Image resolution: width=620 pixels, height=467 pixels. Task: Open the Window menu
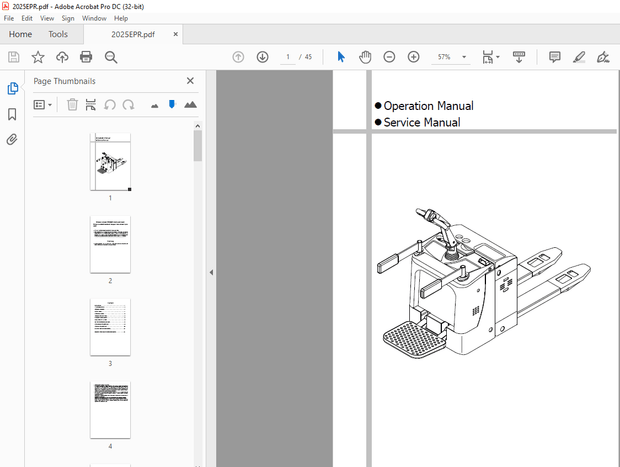click(x=94, y=18)
